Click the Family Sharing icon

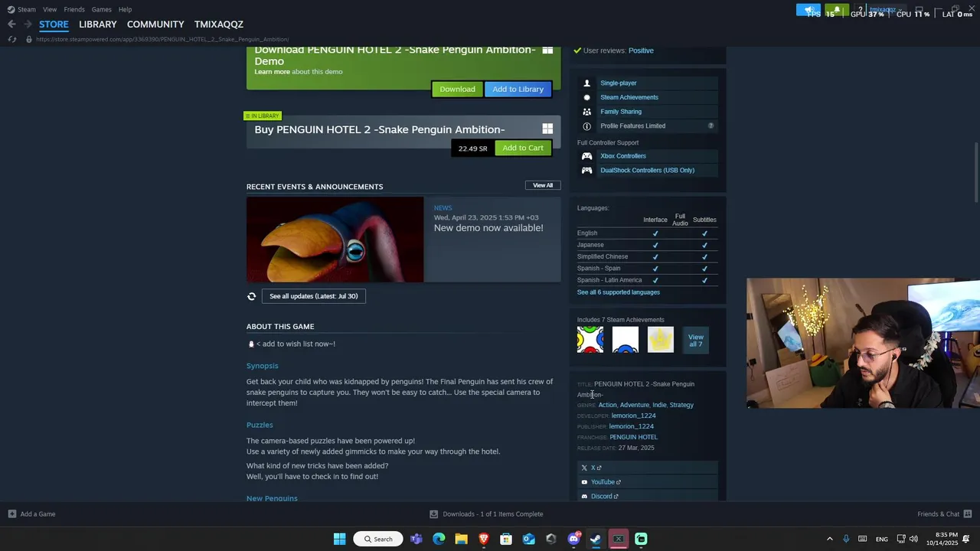(x=587, y=112)
